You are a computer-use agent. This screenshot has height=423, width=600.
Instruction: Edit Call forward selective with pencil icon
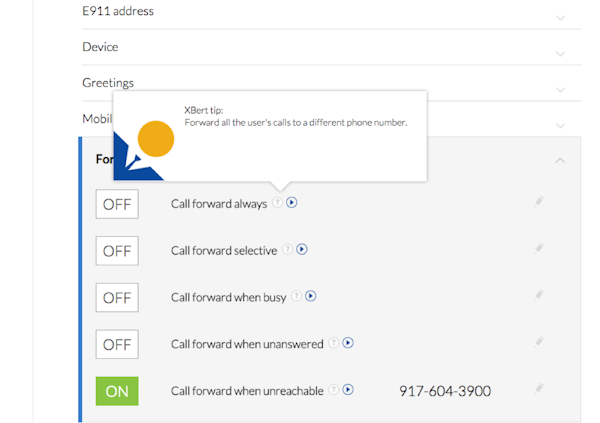pos(539,248)
